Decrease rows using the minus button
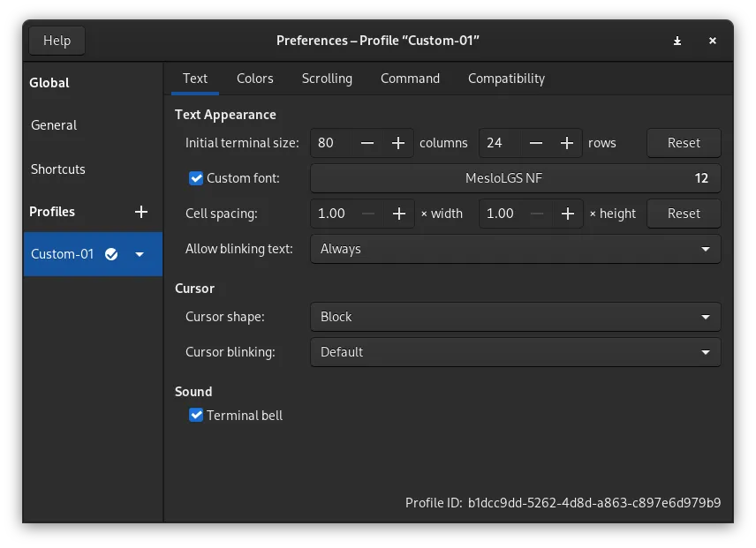 (x=536, y=143)
